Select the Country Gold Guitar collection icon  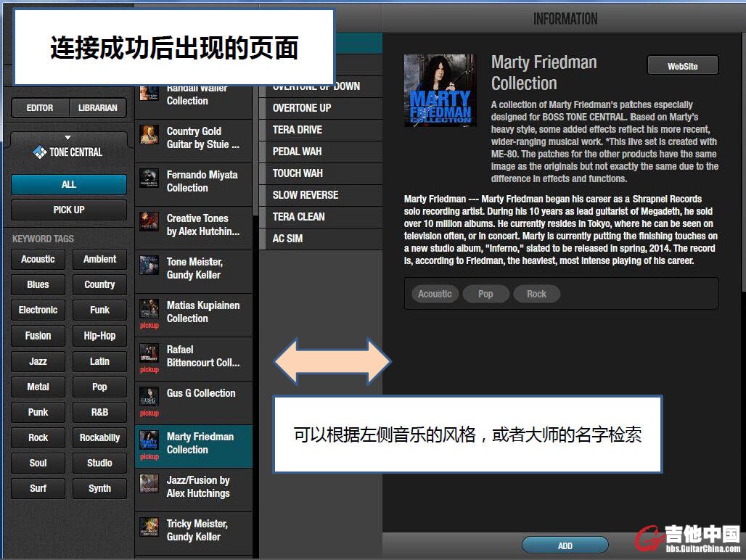(149, 135)
